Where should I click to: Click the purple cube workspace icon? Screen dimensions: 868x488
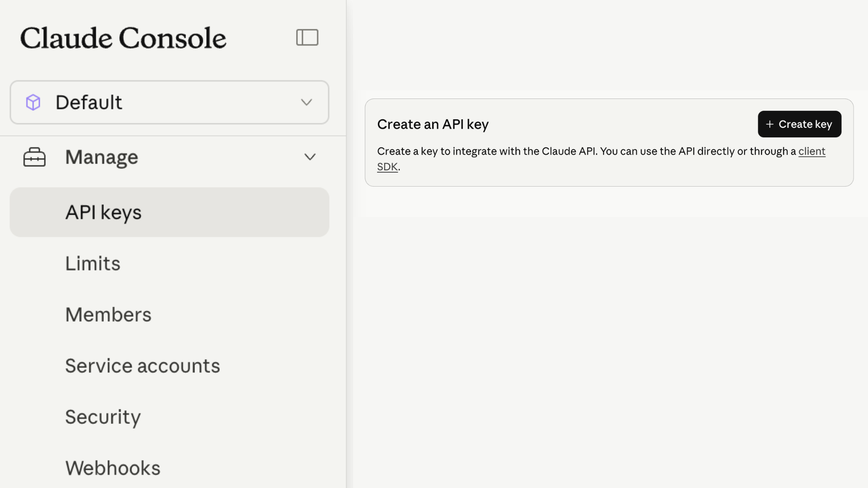pyautogui.click(x=33, y=103)
